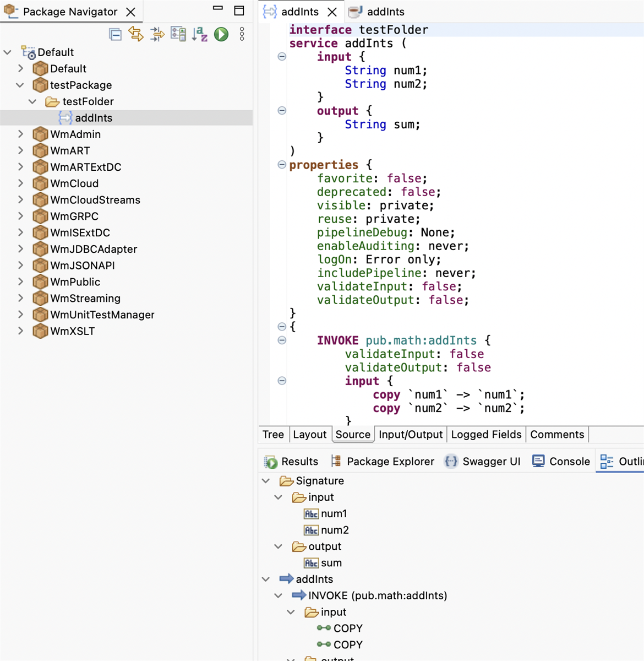644x661 pixels.
Task: Click the Default server icon at tree root
Action: point(28,52)
